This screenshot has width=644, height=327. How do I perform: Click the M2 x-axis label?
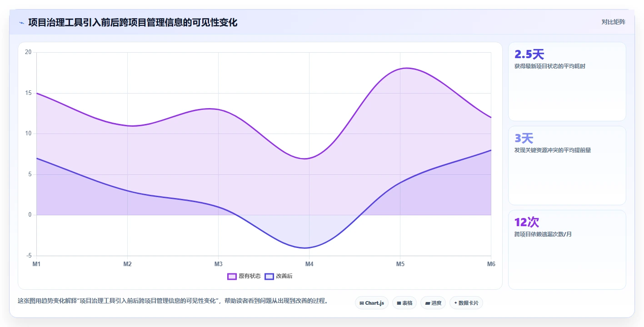click(x=127, y=264)
